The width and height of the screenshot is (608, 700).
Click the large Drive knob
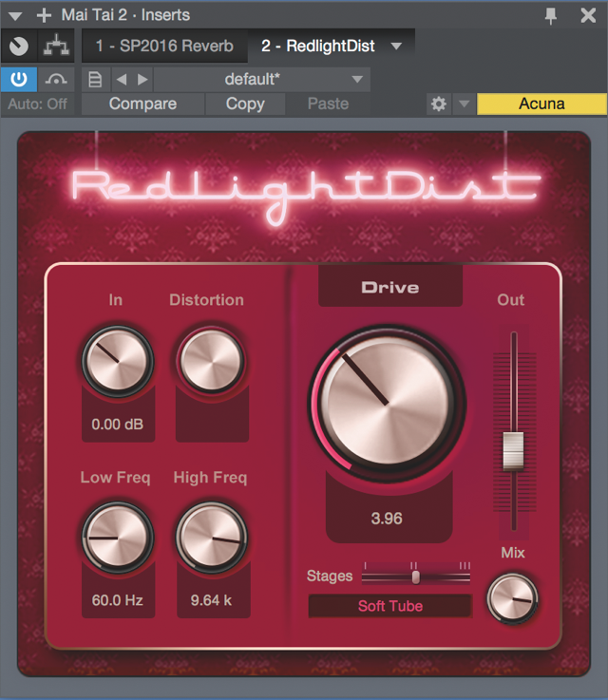click(x=387, y=403)
